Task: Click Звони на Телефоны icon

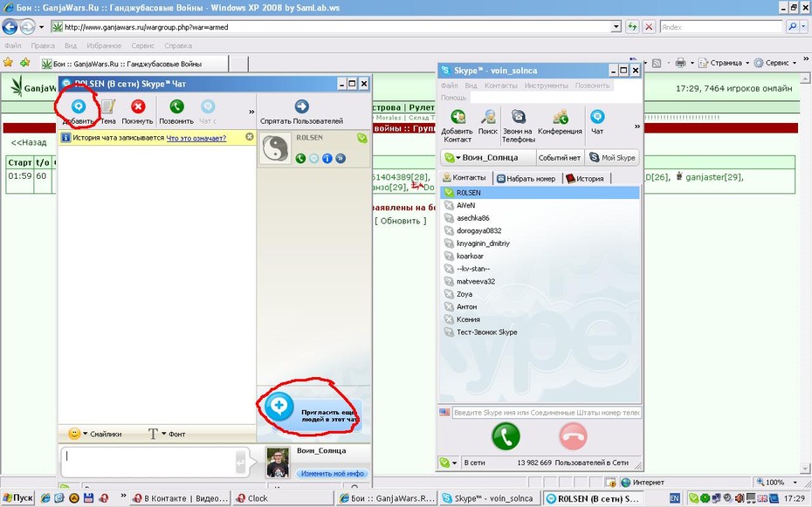Action: [x=519, y=117]
